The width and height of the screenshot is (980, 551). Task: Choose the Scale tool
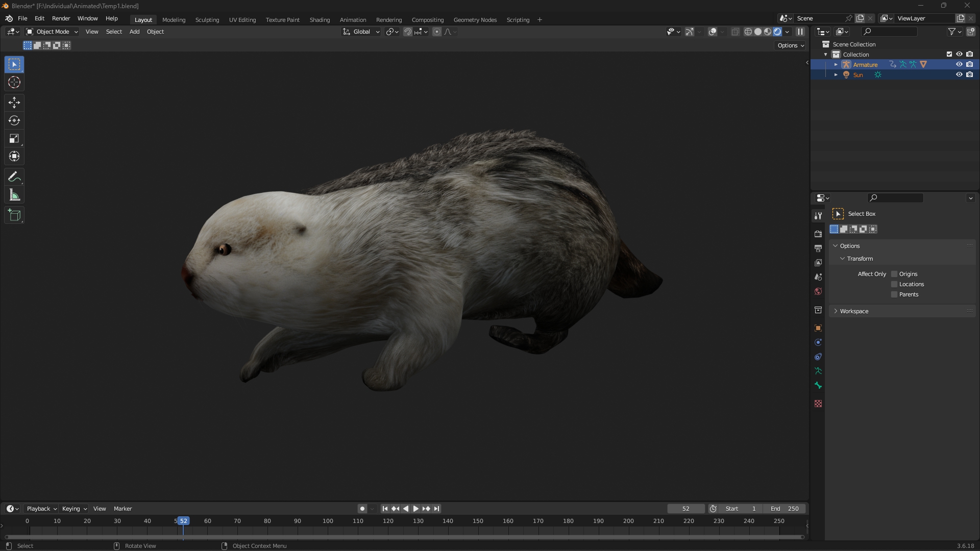[x=14, y=139]
